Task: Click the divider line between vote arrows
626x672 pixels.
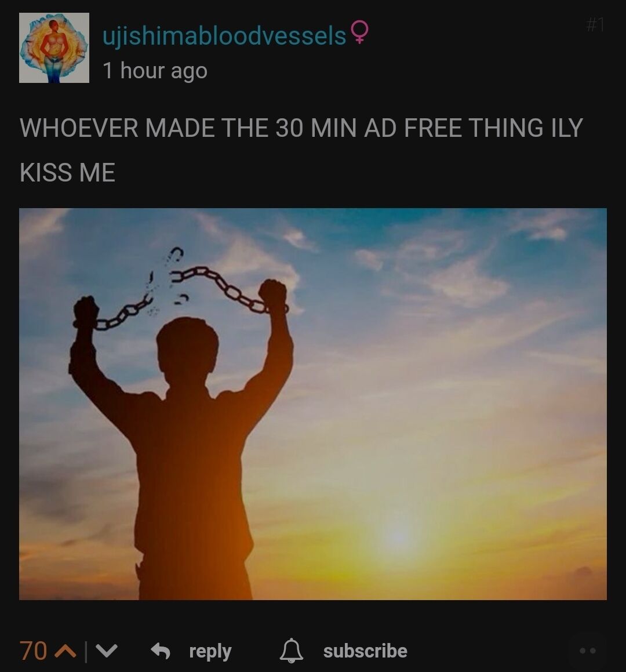Action: (x=86, y=652)
